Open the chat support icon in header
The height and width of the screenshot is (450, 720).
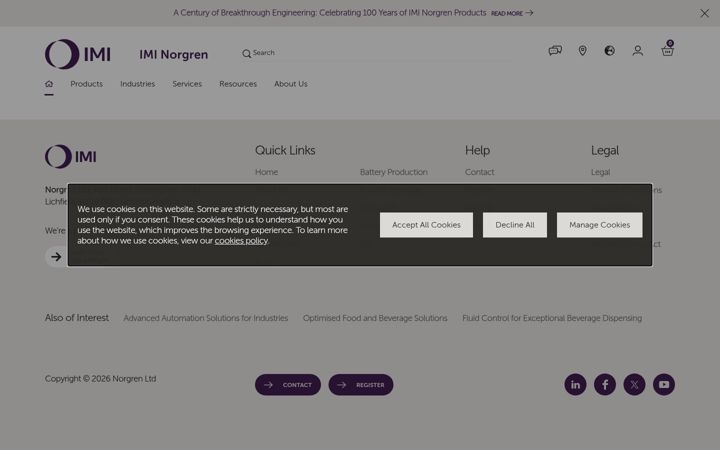(555, 51)
